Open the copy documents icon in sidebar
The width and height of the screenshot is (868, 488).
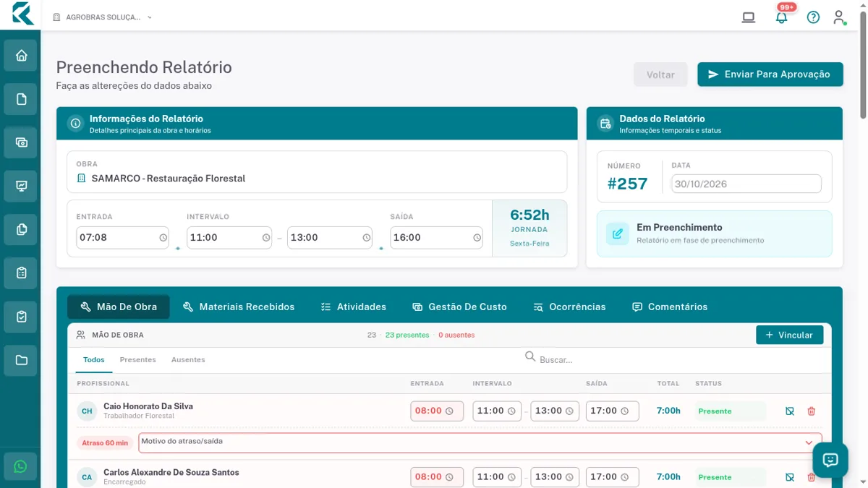tap(21, 230)
